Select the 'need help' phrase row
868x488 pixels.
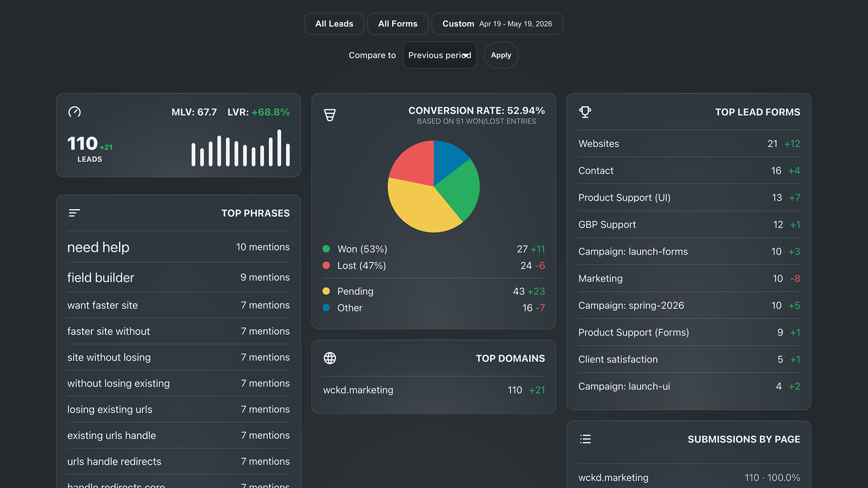coord(179,247)
